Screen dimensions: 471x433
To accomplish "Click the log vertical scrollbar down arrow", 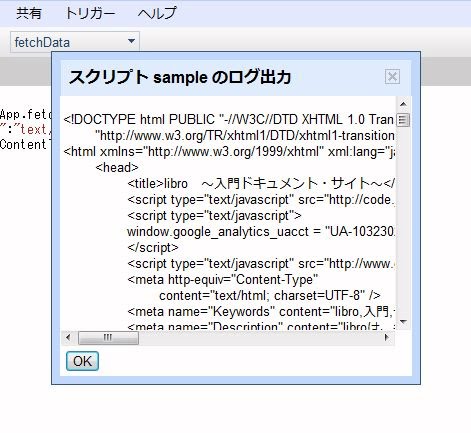I will [x=403, y=322].
